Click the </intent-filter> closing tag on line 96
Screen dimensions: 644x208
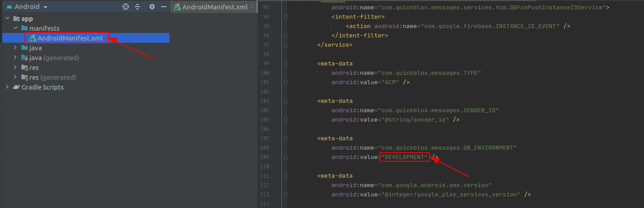coord(360,36)
